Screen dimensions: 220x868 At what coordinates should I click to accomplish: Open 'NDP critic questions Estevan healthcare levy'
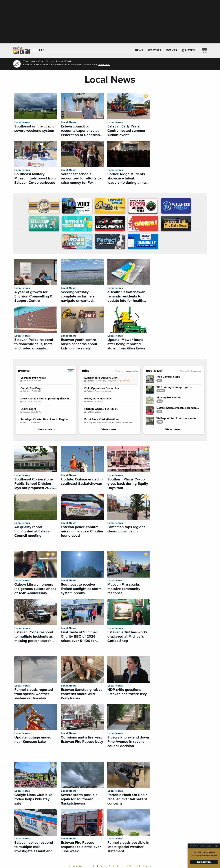click(127, 692)
